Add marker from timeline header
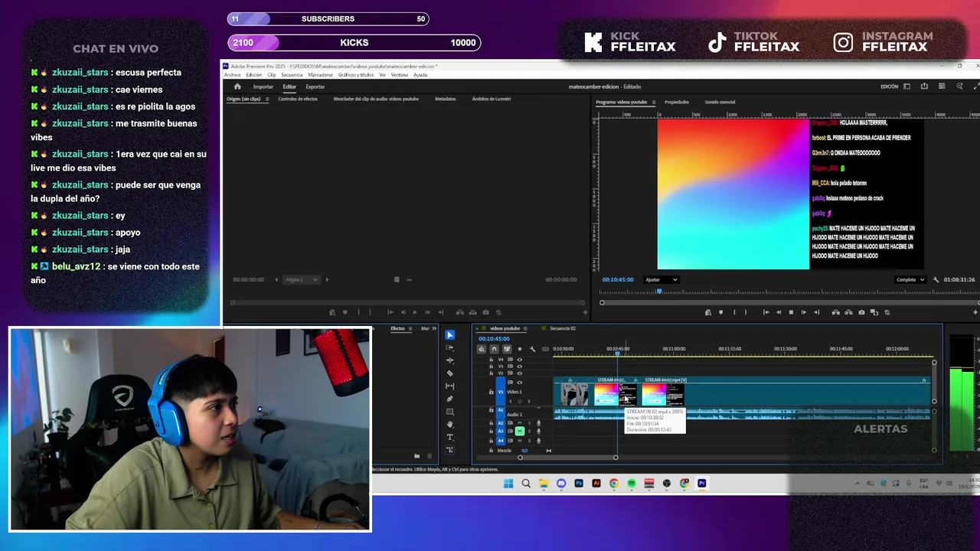Viewport: 980px width, 551px height. [x=520, y=349]
